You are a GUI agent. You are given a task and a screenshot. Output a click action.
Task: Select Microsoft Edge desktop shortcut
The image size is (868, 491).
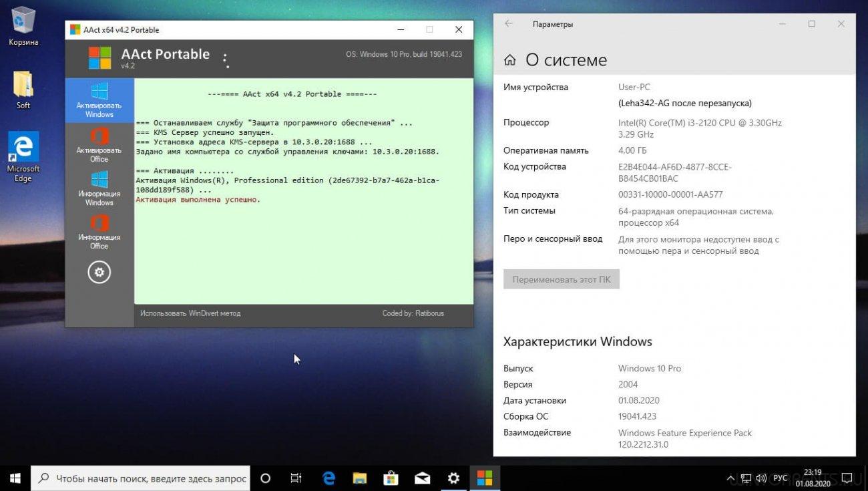coord(23,157)
